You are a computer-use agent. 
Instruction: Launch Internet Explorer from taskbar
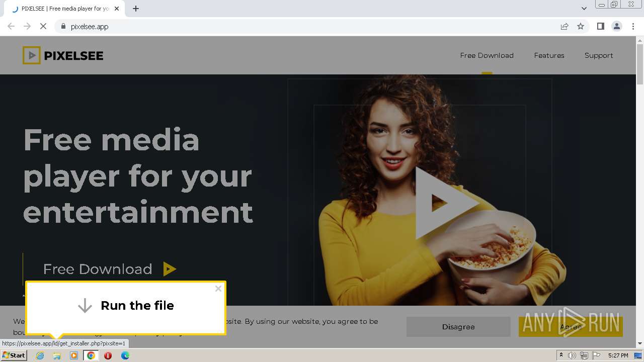[x=40, y=355]
